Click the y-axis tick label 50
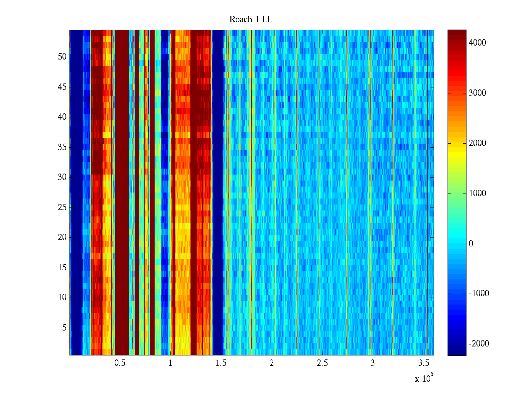Viewport: 532px width, 399px height. [x=62, y=57]
